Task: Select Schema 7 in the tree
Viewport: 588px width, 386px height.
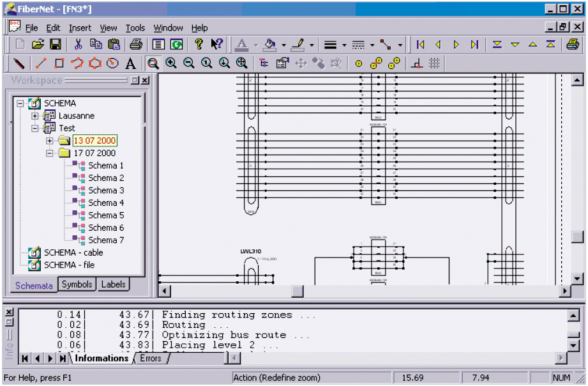Action: [106, 240]
